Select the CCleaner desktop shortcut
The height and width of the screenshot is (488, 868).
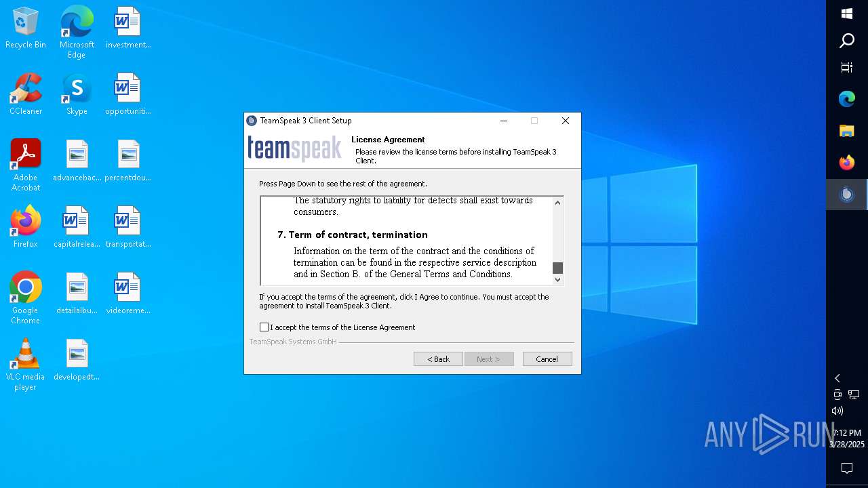coord(26,94)
